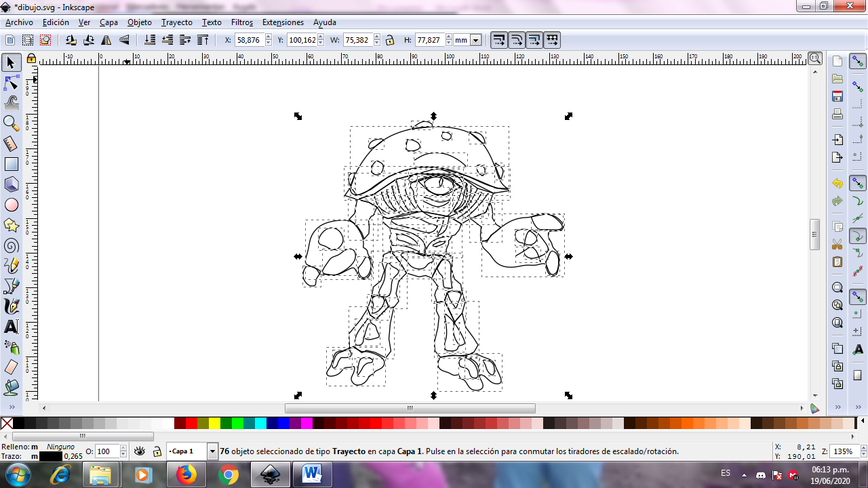Click Deselect icon in tool controls
The width and height of the screenshot is (868, 488).
pos(45,40)
